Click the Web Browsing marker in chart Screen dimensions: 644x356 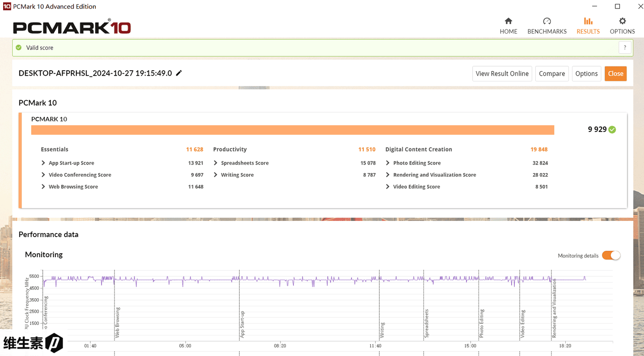(x=118, y=322)
